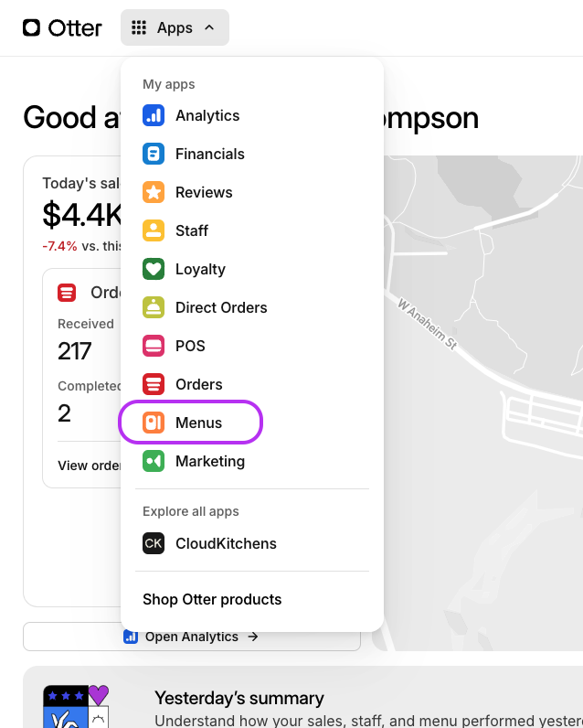Select Menus from the apps list

(x=198, y=423)
